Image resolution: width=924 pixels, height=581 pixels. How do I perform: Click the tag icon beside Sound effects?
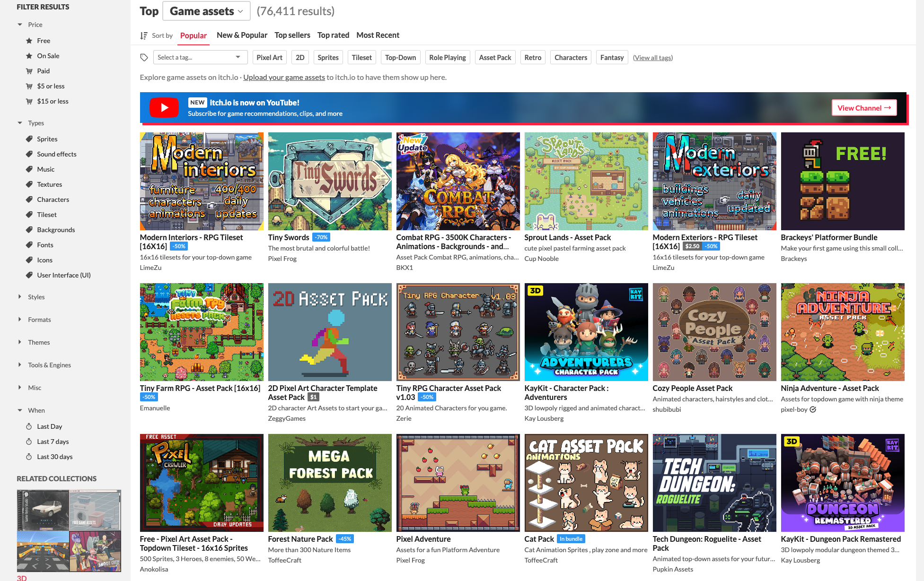(29, 154)
